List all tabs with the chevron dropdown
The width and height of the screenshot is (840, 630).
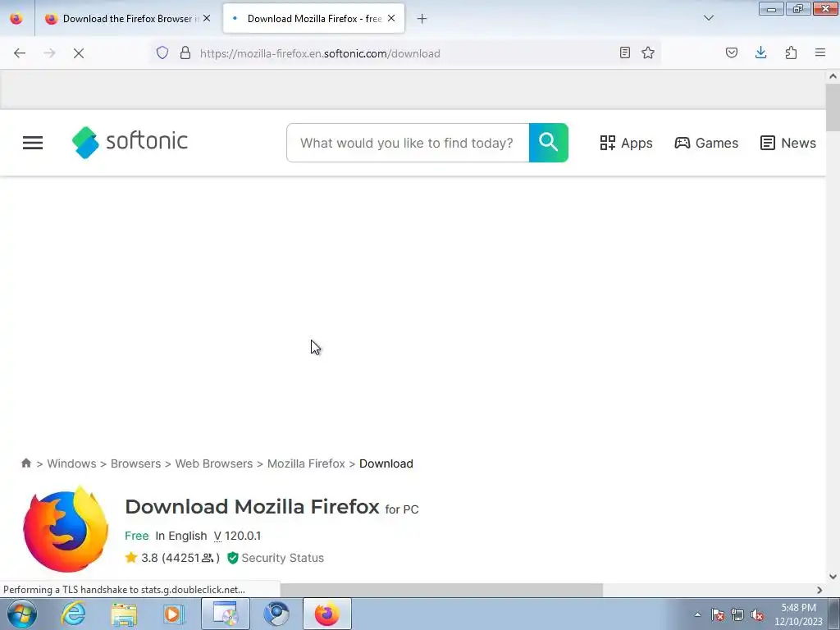(709, 18)
